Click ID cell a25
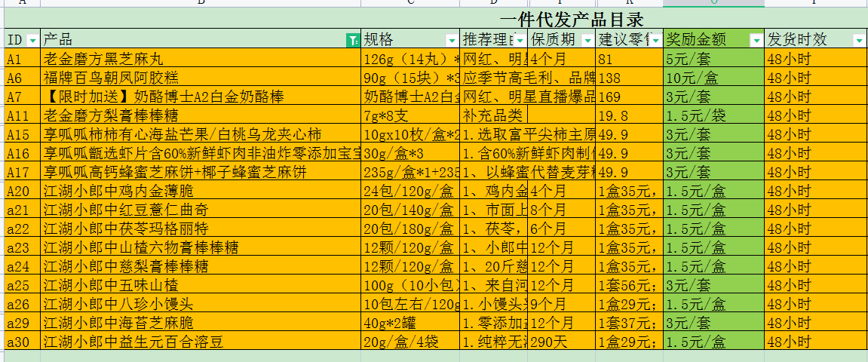 (x=23, y=285)
